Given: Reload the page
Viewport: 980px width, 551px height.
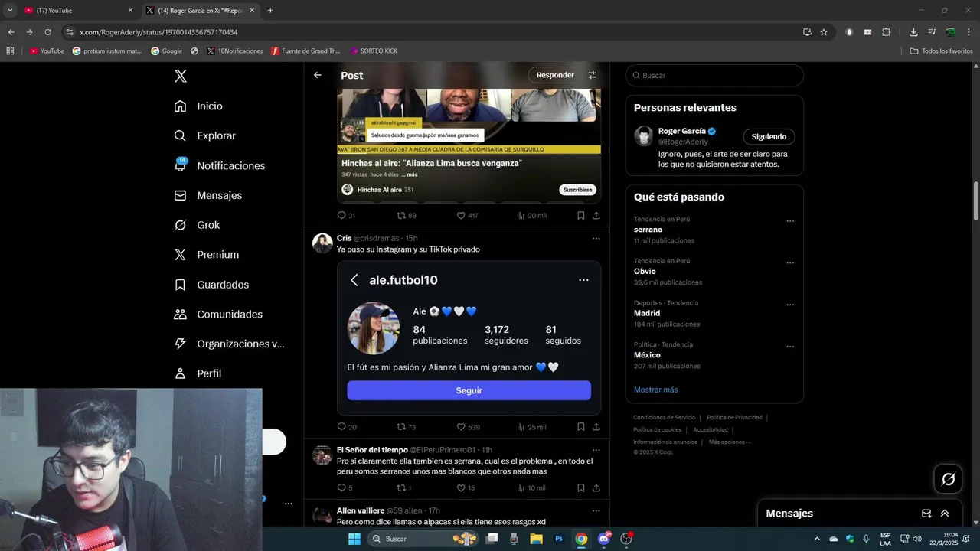Looking at the screenshot, I should coord(47,32).
